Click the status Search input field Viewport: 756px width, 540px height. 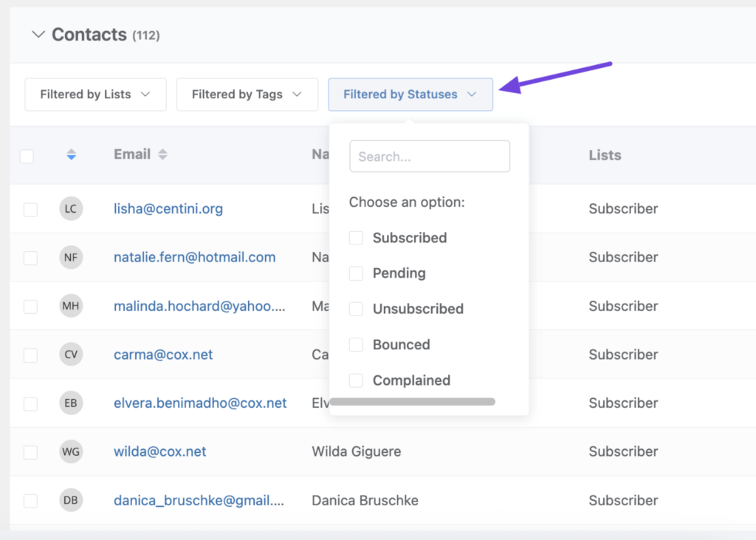pos(430,157)
